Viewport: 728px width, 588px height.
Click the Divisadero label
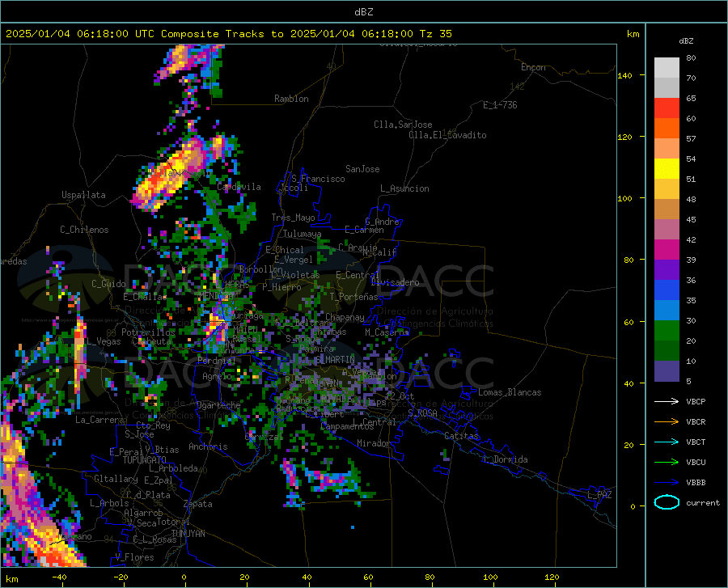click(x=395, y=282)
